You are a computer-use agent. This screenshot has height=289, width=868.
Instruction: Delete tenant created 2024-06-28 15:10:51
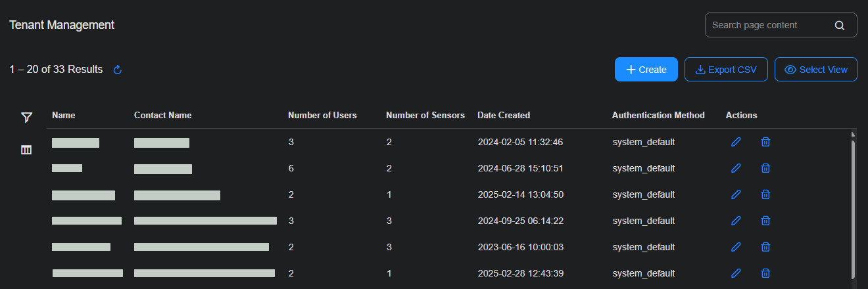[765, 168]
